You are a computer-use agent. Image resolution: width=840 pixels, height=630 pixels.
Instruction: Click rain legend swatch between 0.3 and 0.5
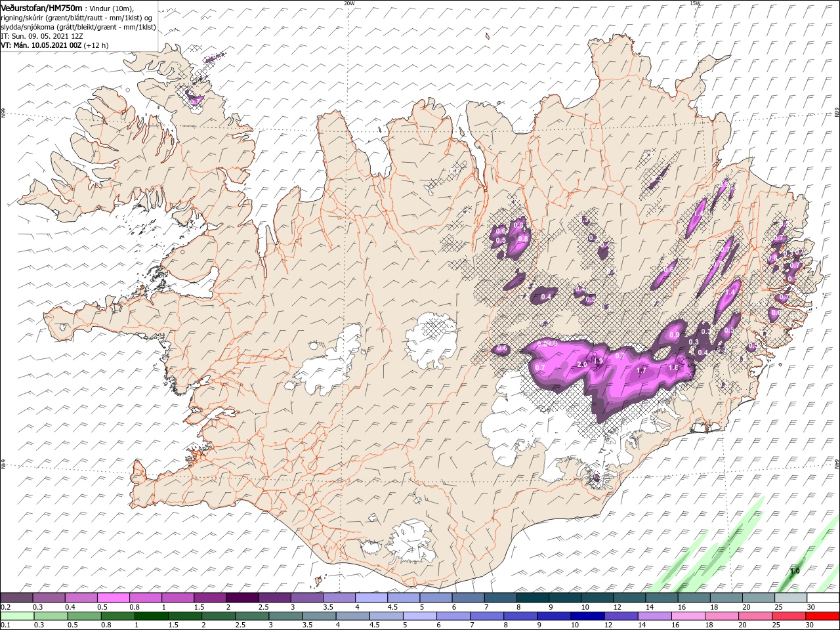pyautogui.click(x=51, y=616)
